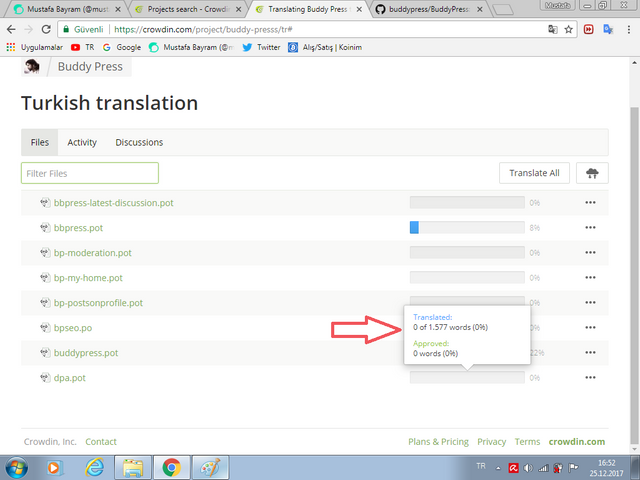Open the Google bookmark

[x=122, y=47]
